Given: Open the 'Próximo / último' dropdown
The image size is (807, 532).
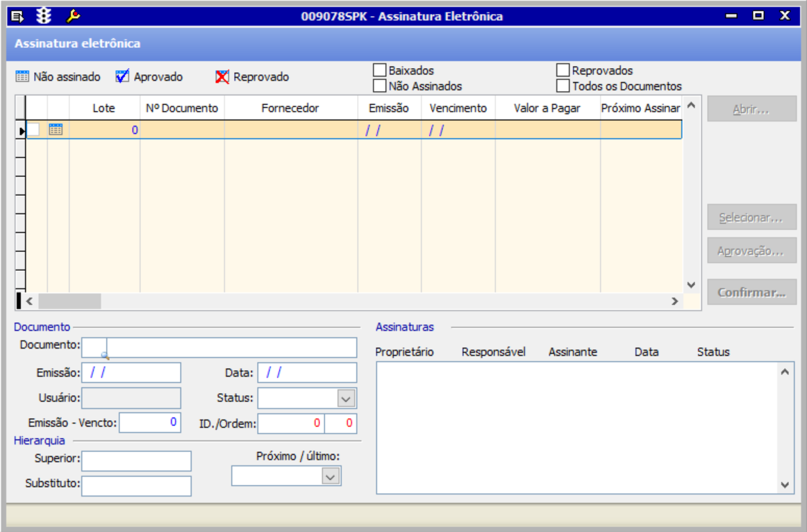Looking at the screenshot, I should pyautogui.click(x=331, y=476).
